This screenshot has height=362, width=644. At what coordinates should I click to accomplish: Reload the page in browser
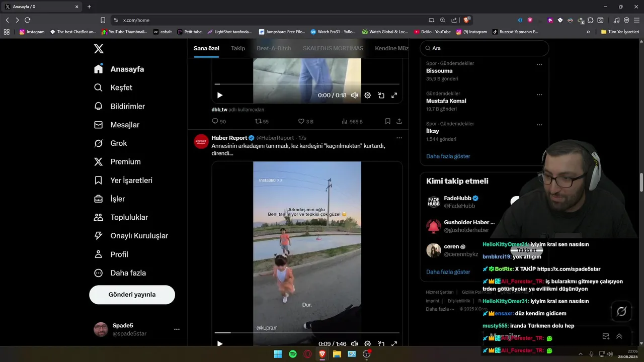pos(27,20)
